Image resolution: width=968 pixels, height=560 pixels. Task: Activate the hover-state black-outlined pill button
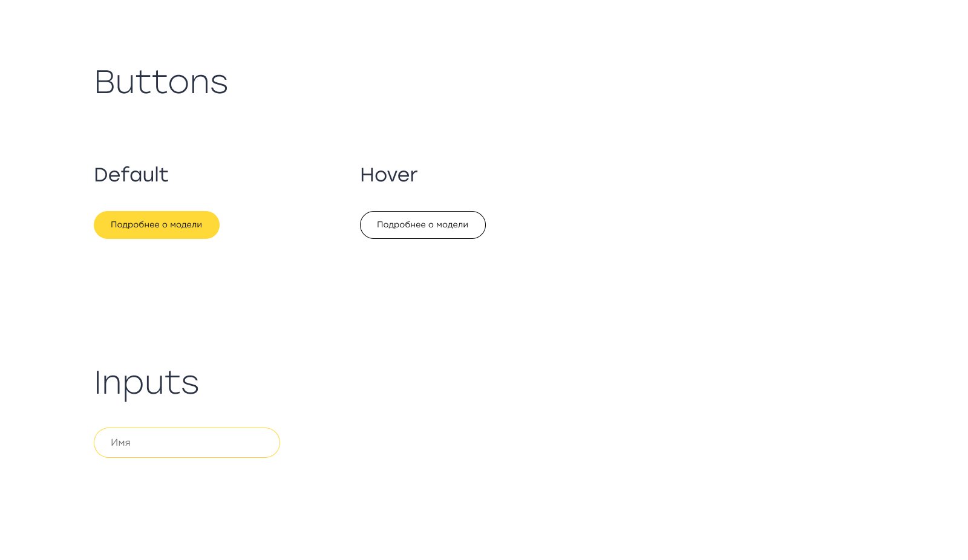422,225
